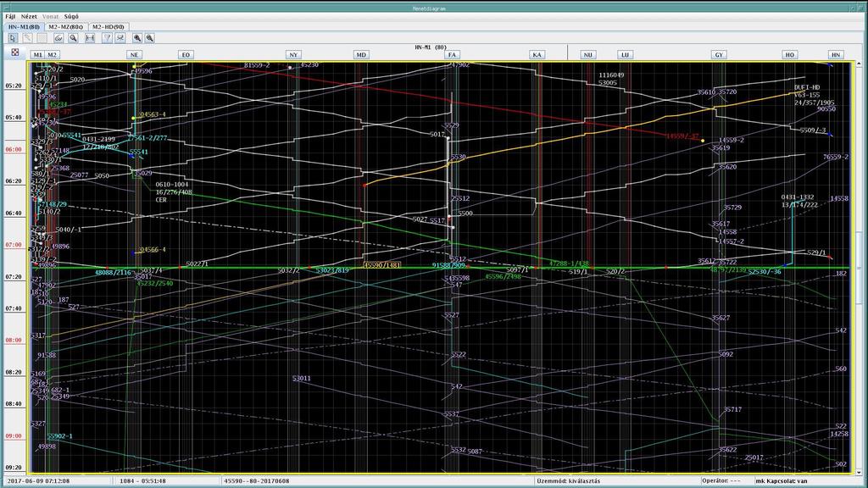Click highlighted train label 45590/1481
Image resolution: width=868 pixels, height=488 pixels.
click(x=382, y=265)
